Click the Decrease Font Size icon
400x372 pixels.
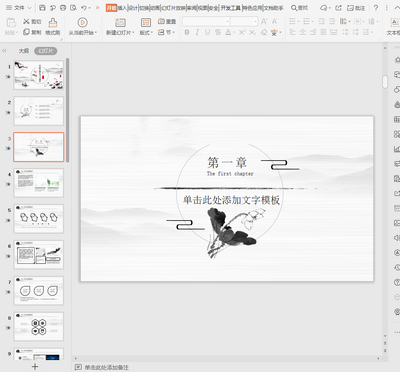pos(274,22)
